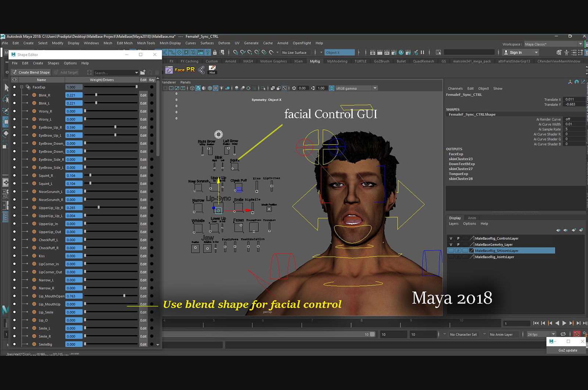Toggle visibility of Blink_R target
The height and width of the screenshot is (390, 588).
[x=14, y=95]
